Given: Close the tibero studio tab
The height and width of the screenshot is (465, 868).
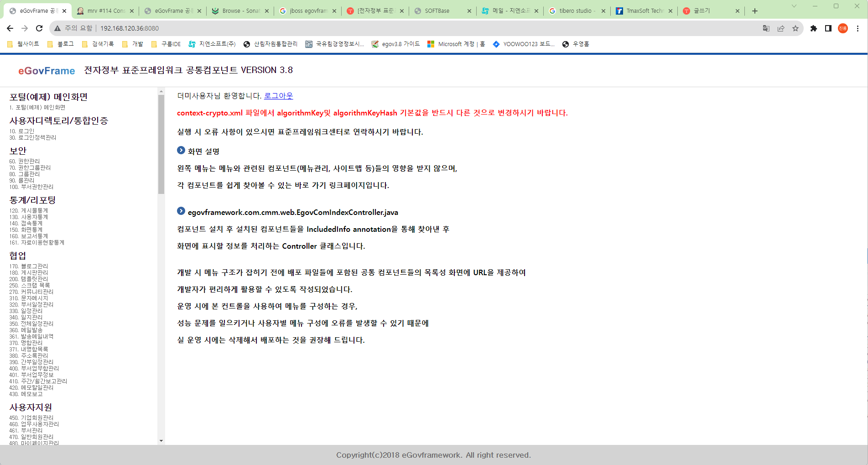Looking at the screenshot, I should click(x=603, y=11).
